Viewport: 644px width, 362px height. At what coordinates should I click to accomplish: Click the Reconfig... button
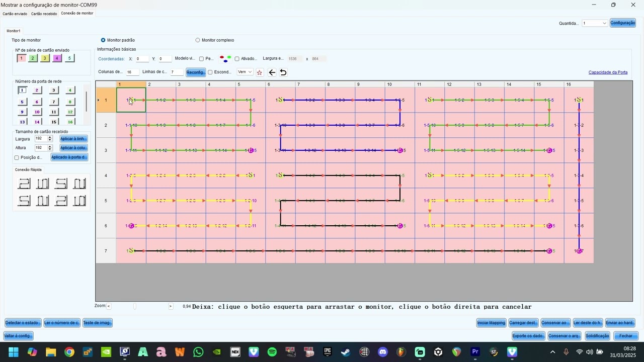(196, 72)
